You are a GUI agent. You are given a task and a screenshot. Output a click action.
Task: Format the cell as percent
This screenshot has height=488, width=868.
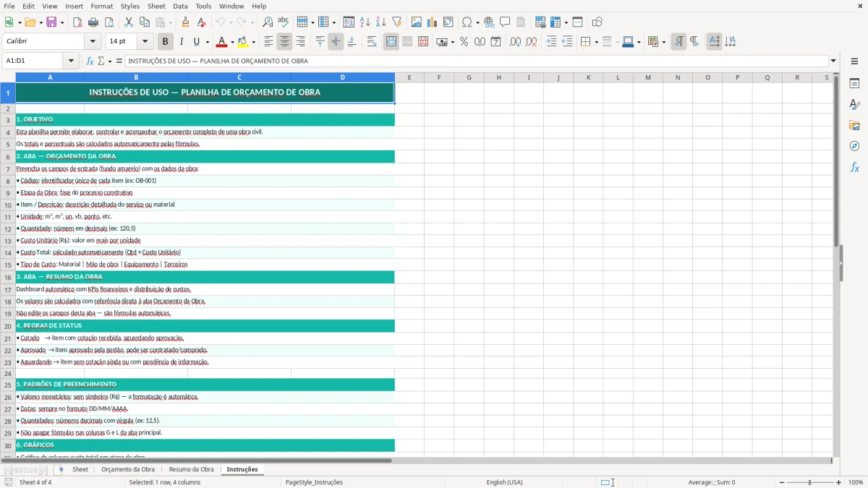pyautogui.click(x=464, y=42)
